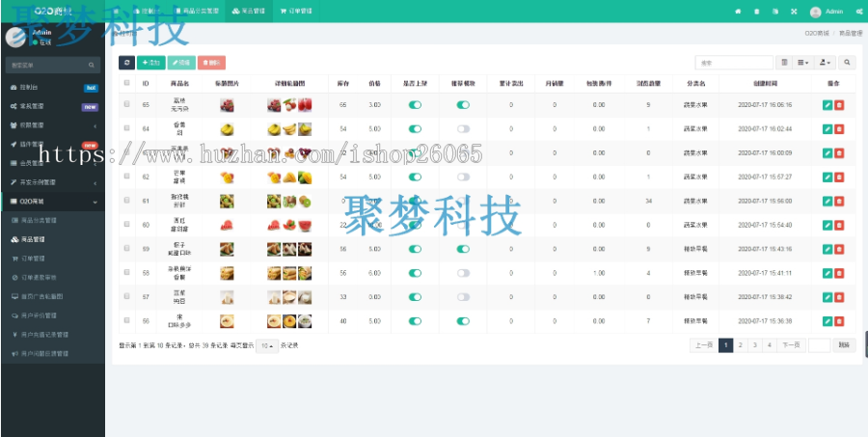
Task: Toggle recommended switch for row ID 56
Action: tap(463, 321)
